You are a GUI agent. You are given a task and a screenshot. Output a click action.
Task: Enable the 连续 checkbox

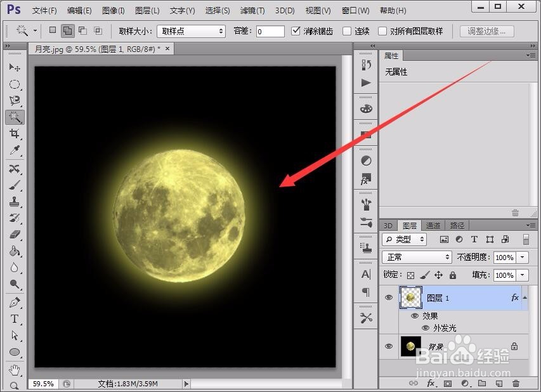tap(347, 31)
